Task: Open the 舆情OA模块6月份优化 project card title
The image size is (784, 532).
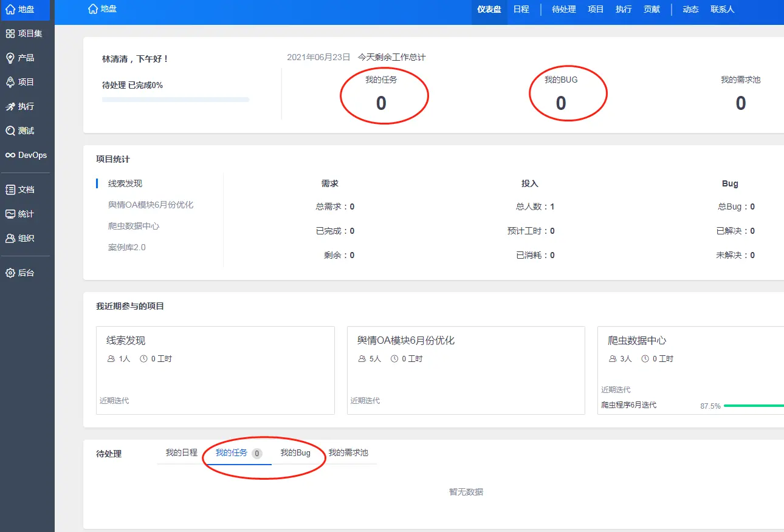Action: pos(406,341)
